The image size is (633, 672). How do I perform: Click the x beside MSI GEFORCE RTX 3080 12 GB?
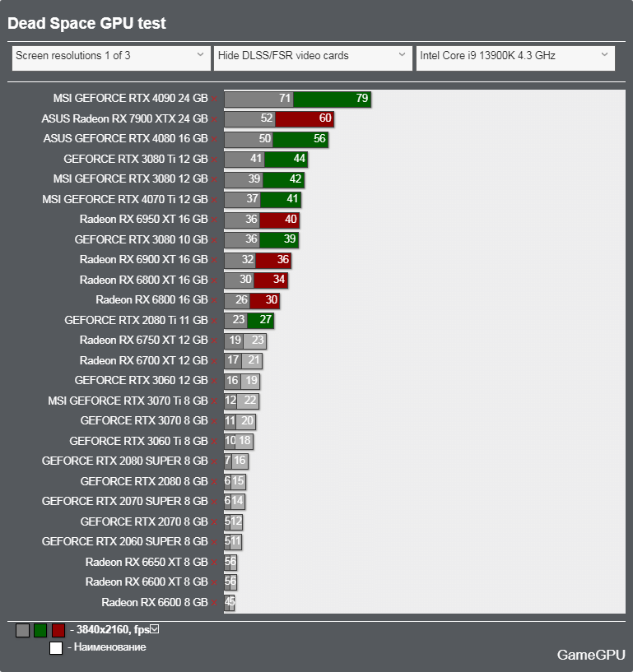coord(214,179)
